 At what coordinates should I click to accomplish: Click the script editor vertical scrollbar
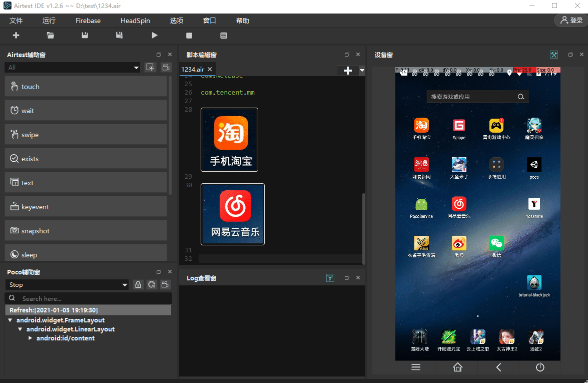[363, 229]
